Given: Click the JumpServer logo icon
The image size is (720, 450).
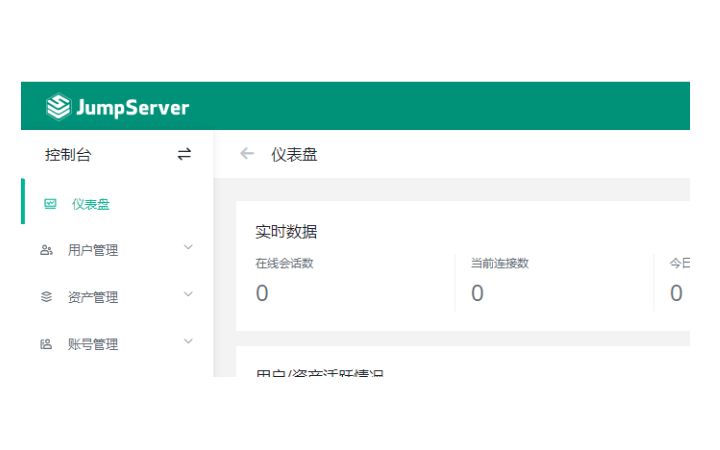Looking at the screenshot, I should (x=58, y=107).
